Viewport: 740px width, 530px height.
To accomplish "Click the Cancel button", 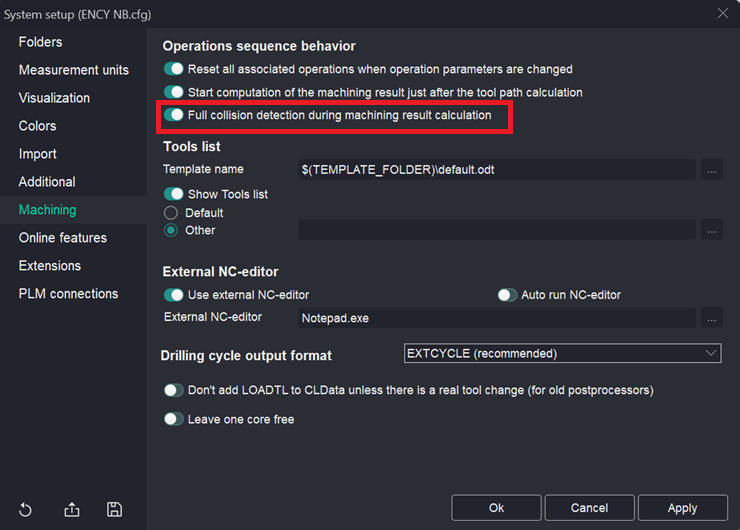I will [589, 508].
